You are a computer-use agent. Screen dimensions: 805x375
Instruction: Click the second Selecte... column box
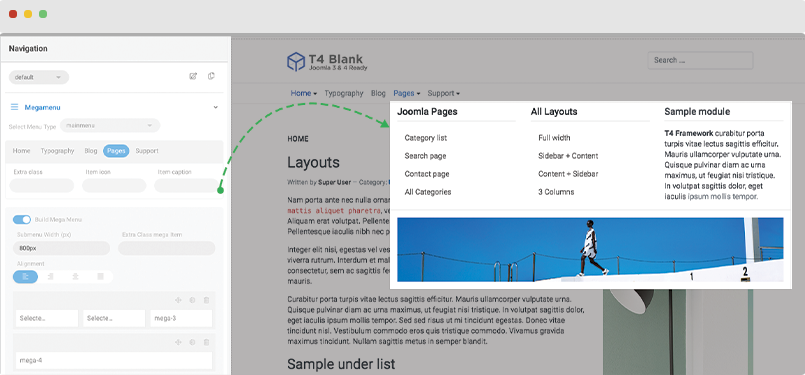[114, 318]
